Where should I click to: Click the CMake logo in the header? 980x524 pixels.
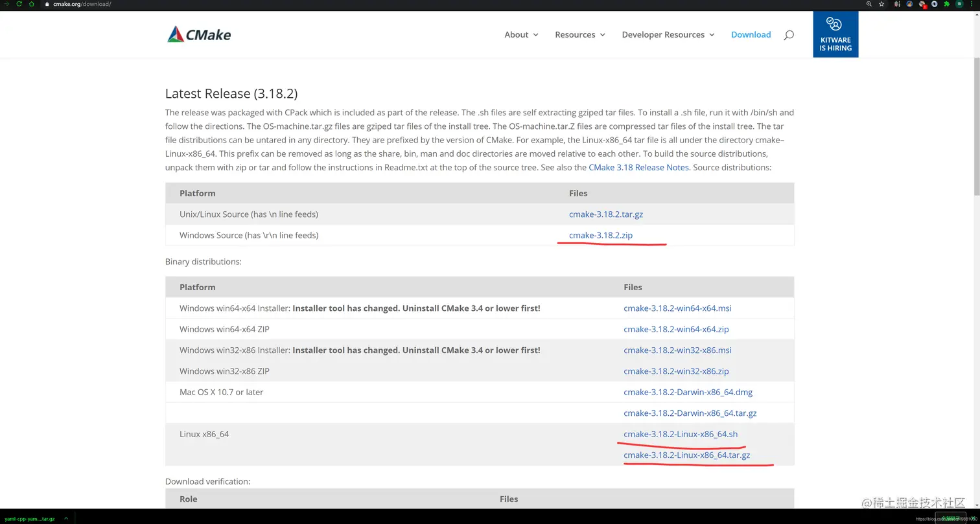tap(199, 34)
